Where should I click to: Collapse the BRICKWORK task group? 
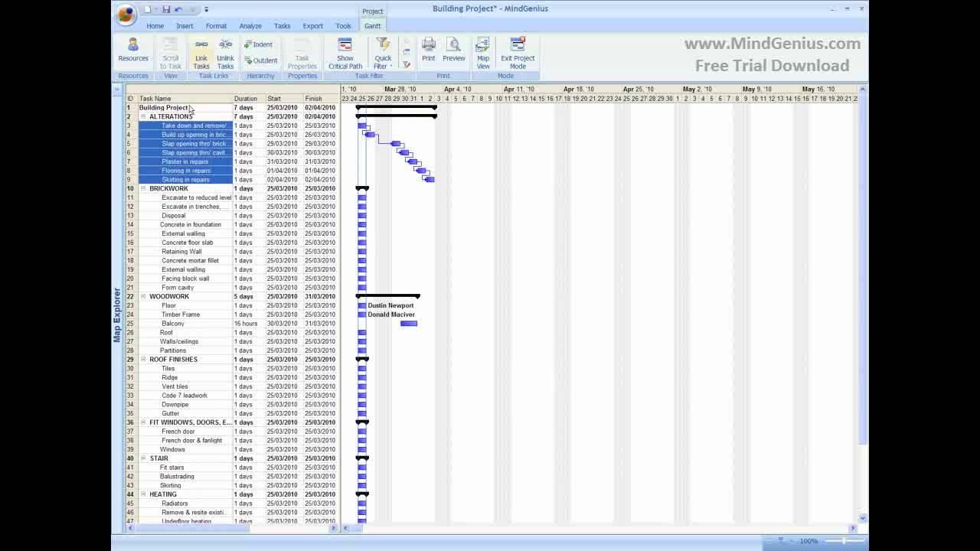(143, 188)
